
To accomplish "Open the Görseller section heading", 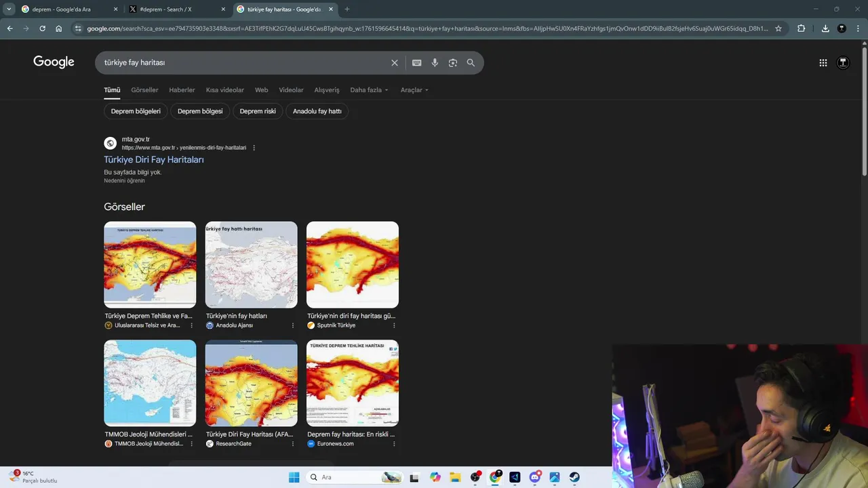I will (124, 207).
